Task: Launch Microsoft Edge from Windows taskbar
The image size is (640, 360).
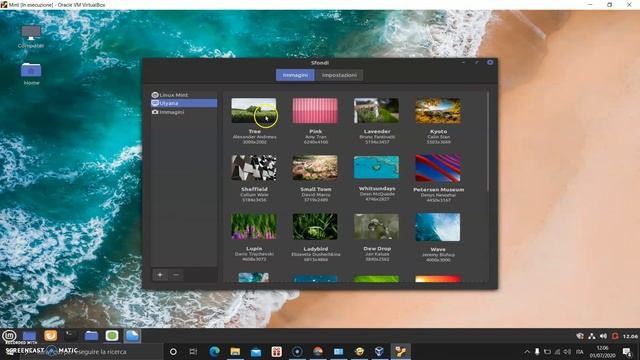Action: tap(214, 351)
